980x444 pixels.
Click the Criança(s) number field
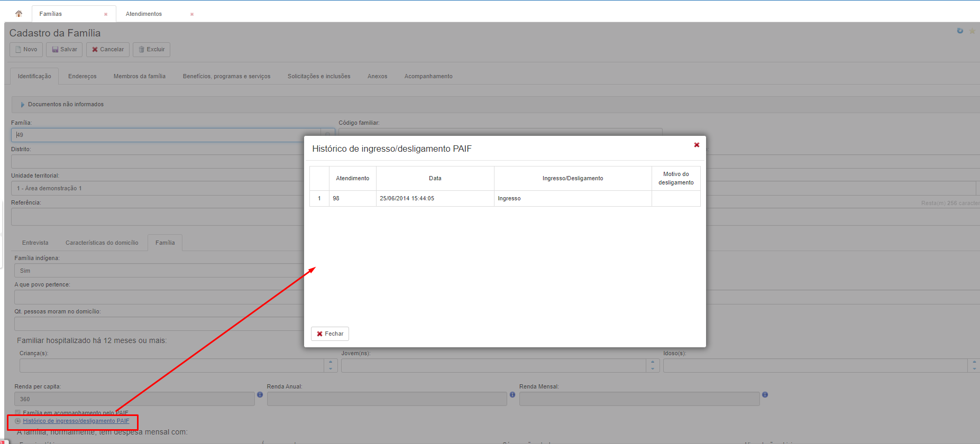[x=172, y=365]
